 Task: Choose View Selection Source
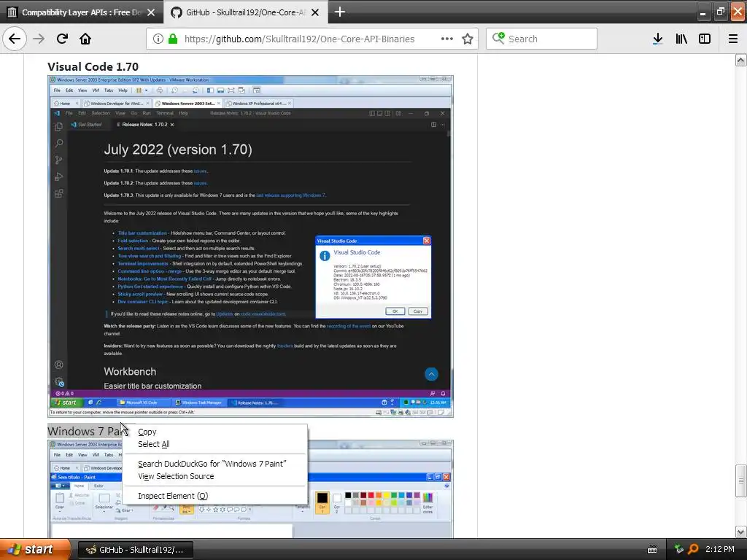214,476
